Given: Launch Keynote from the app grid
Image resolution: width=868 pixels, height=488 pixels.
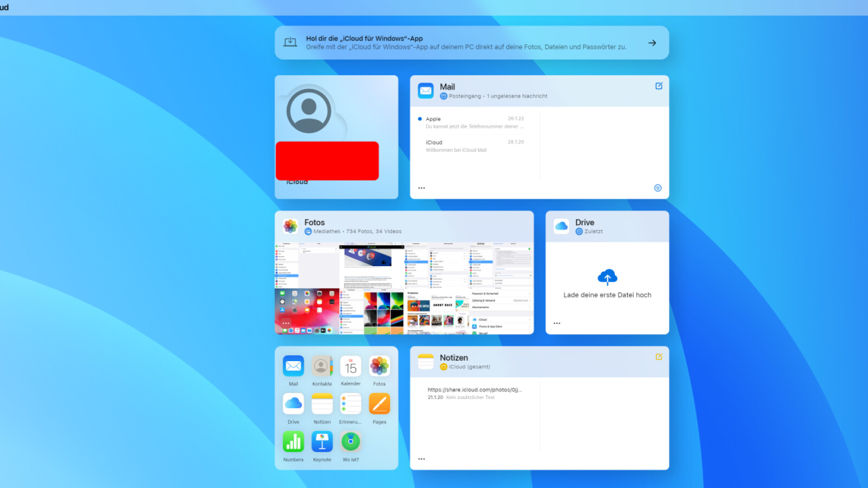Looking at the screenshot, I should pyautogui.click(x=322, y=442).
